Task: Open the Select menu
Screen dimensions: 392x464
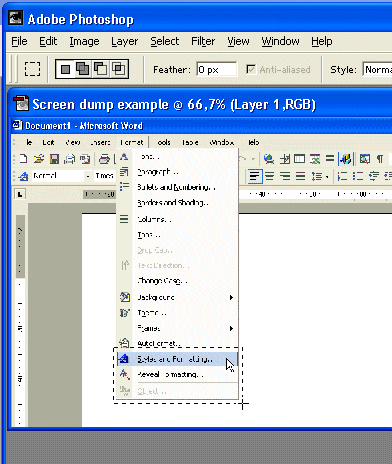Action: tap(165, 41)
